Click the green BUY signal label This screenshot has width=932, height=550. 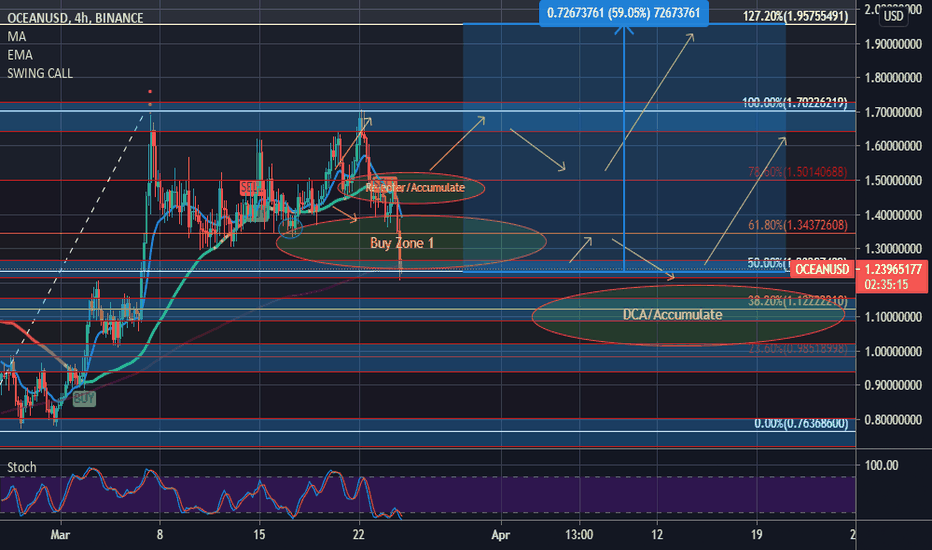click(84, 398)
